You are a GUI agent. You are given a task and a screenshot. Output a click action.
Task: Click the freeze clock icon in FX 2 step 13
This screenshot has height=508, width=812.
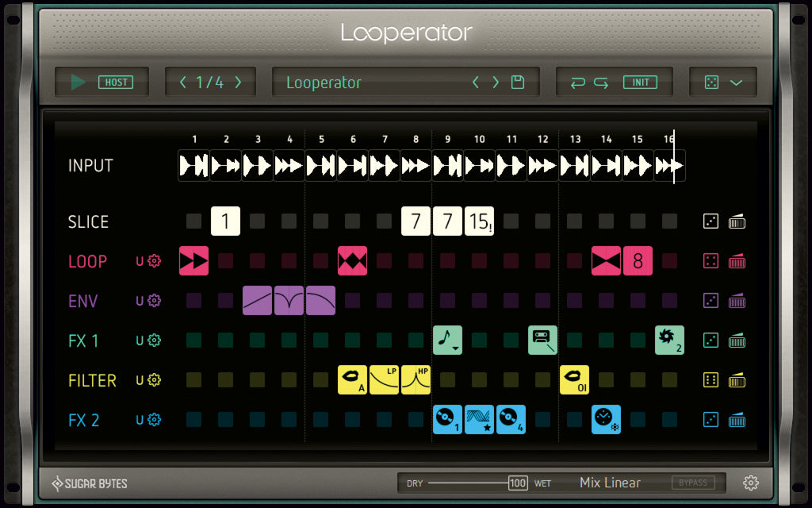tap(606, 419)
